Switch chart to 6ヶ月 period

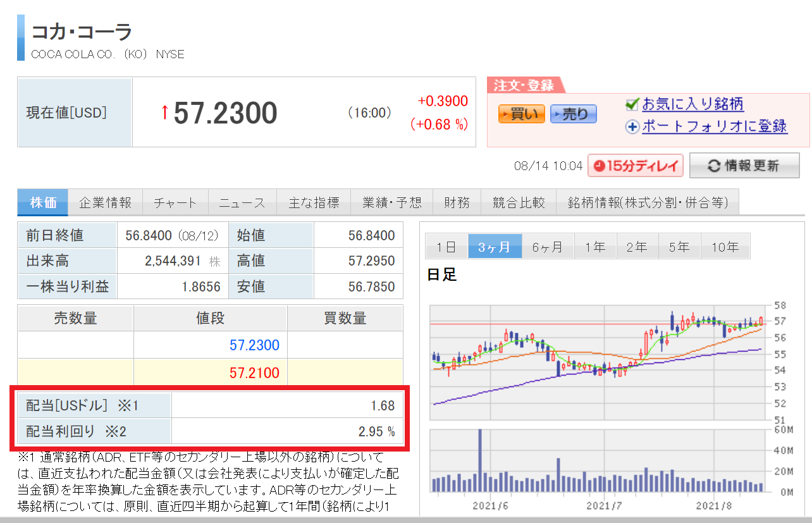(548, 246)
